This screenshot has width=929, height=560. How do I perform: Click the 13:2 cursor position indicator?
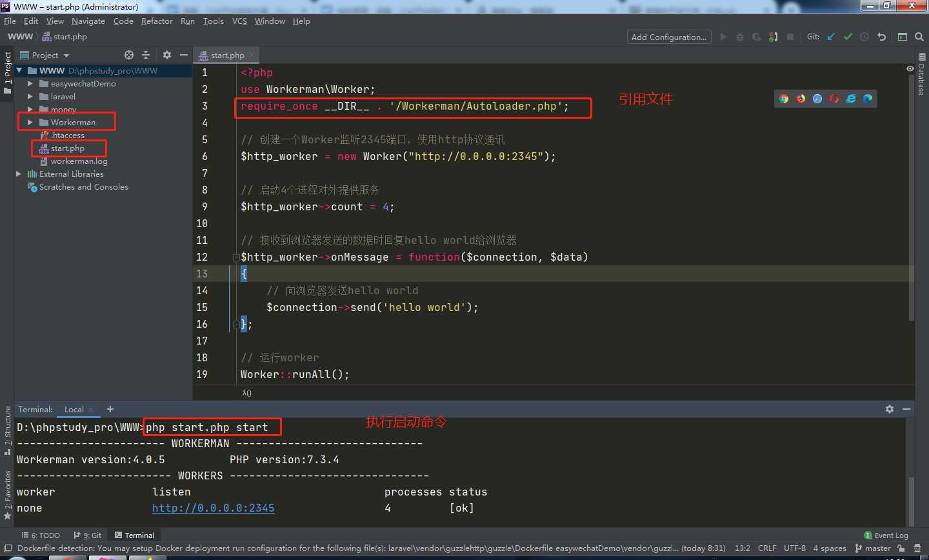coord(742,548)
